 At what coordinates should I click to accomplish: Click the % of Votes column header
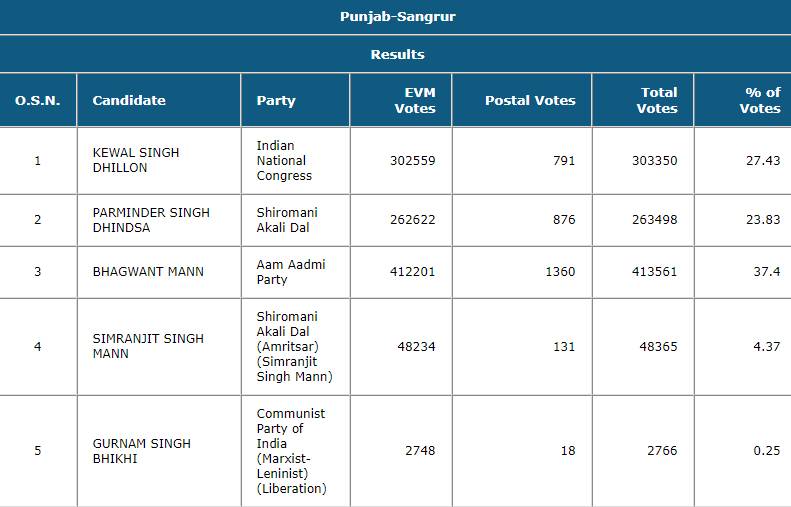coord(760,100)
